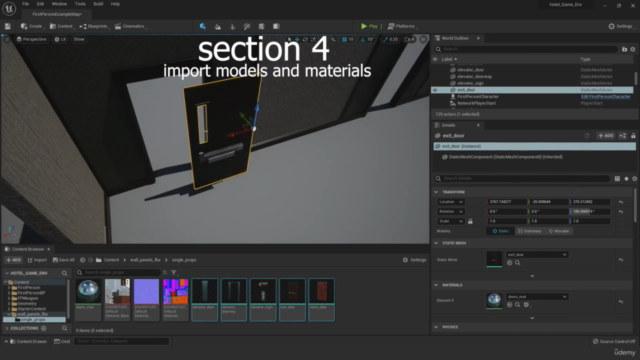The image size is (640, 360).
Task: Click the Content Browser ADD button
Action: tap(13, 260)
